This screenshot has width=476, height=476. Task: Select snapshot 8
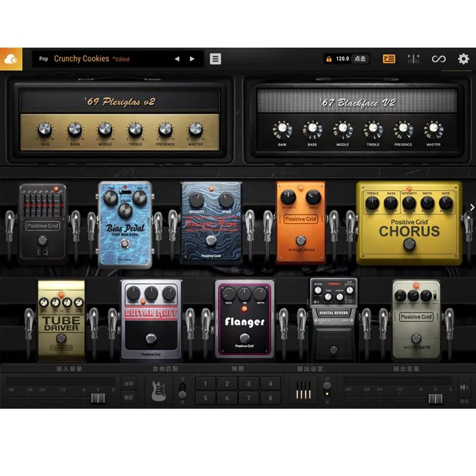[270, 397]
